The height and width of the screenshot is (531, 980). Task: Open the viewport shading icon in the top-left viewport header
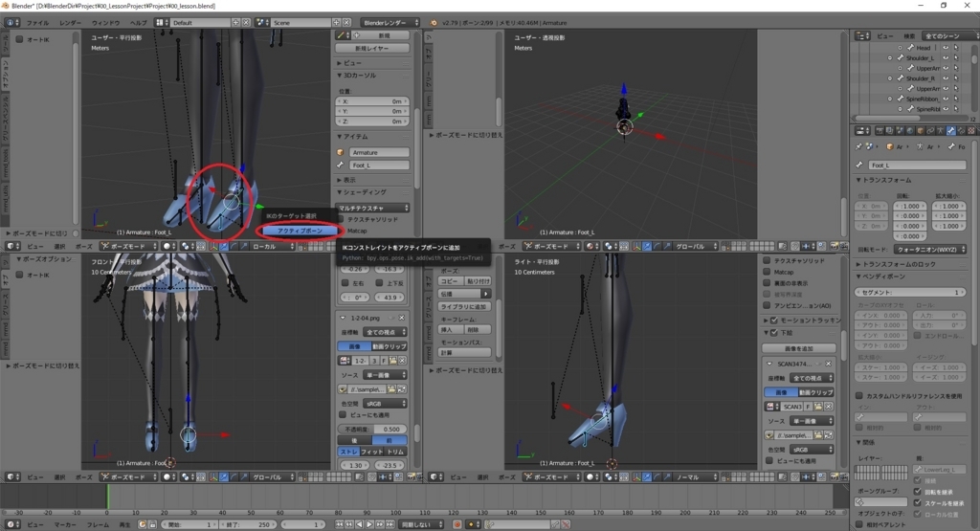tap(168, 246)
